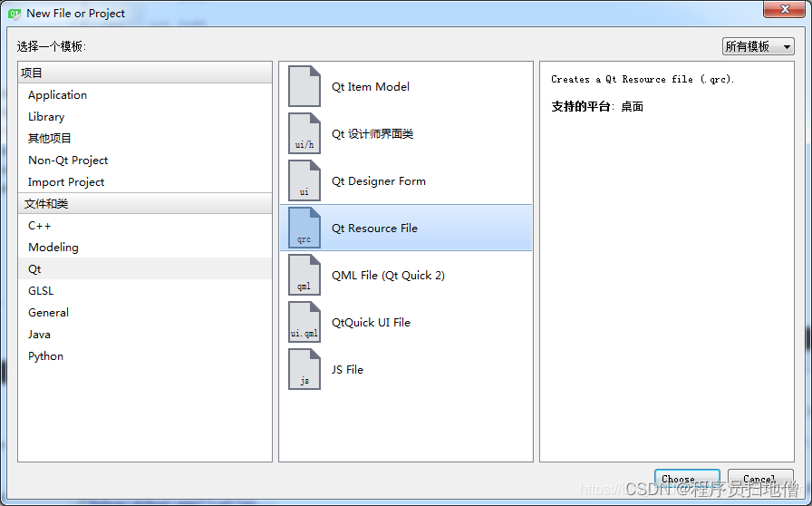This screenshot has width=812, height=506.
Task: Select C++ under files and classes
Action: 144,226
